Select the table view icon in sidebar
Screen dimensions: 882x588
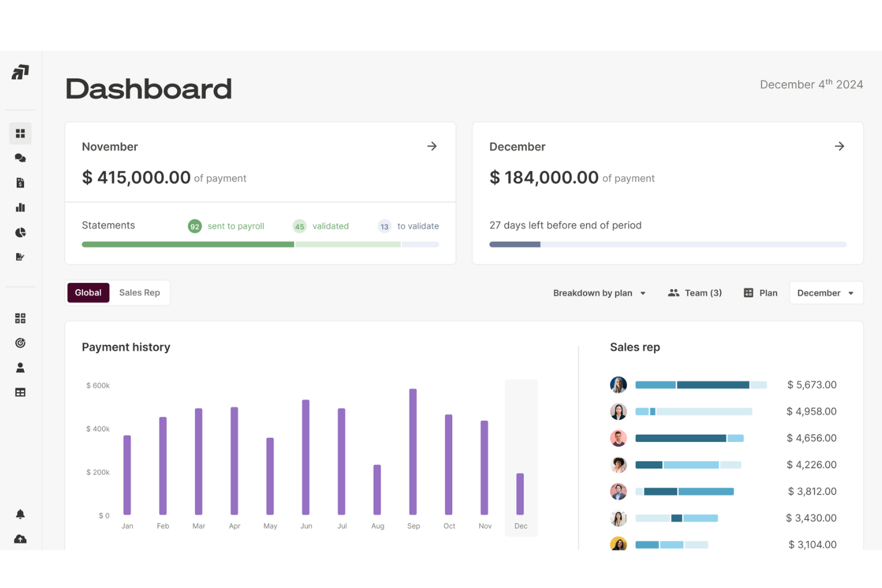coord(20,392)
